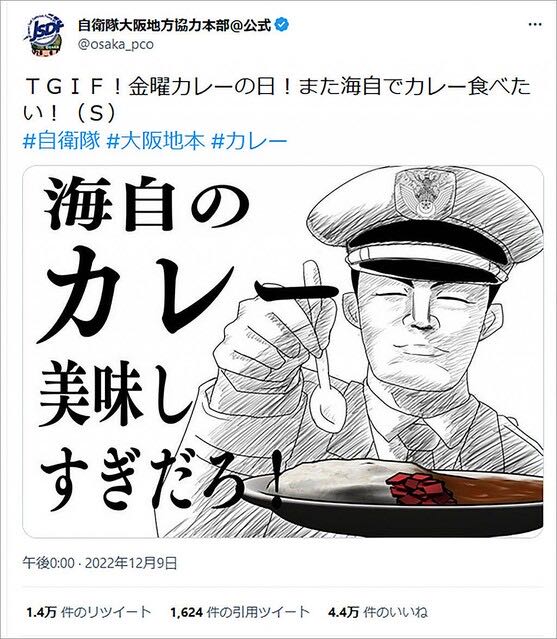Viewport: 557px width, 639px height.
Task: Click the tweet text starting with TGIF
Action: pos(277,100)
